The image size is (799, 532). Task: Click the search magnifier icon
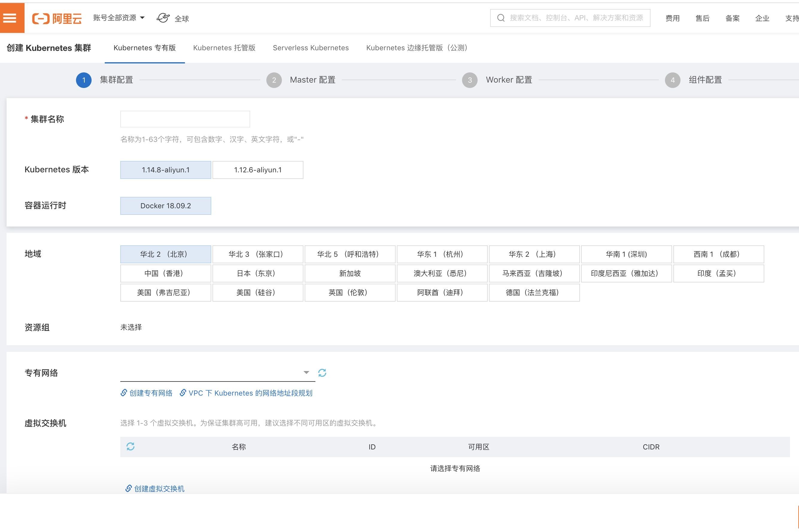[x=501, y=18]
